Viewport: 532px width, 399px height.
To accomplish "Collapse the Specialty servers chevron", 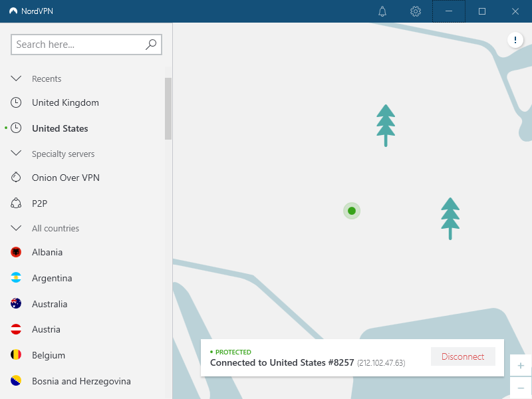I will pos(16,154).
